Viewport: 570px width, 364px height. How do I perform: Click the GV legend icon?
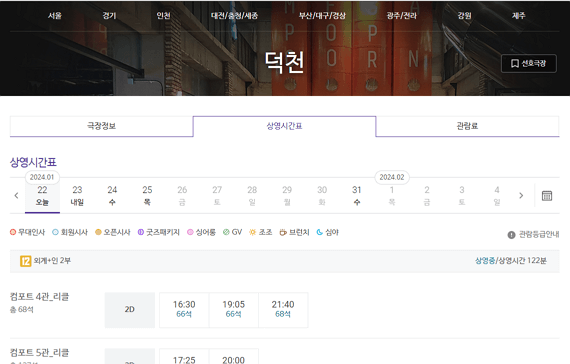[x=226, y=232]
